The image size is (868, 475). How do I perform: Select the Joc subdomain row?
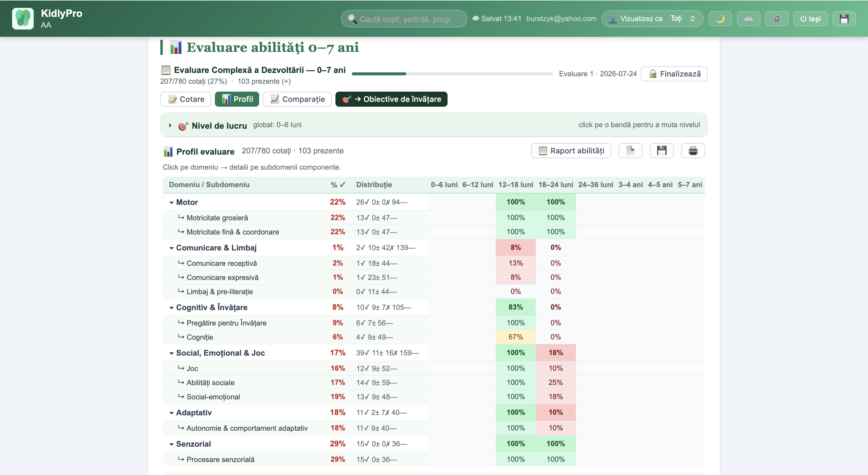[x=434, y=368]
